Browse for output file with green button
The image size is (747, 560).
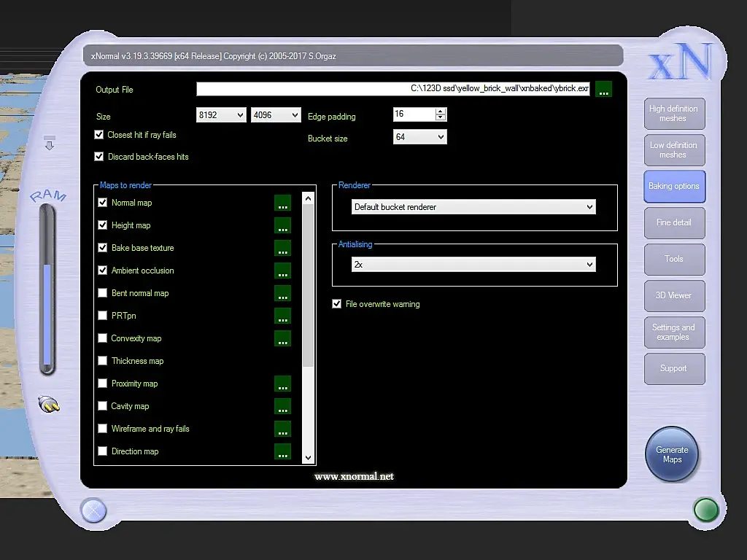(x=603, y=89)
